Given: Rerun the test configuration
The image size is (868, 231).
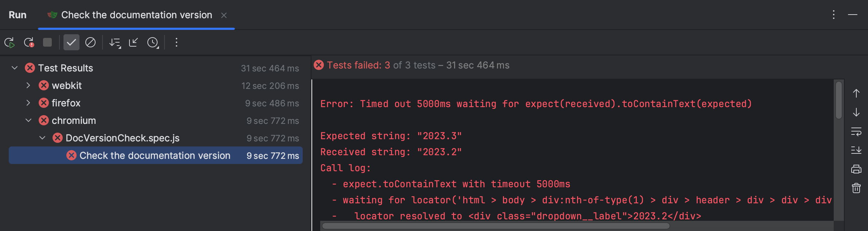Looking at the screenshot, I should (x=9, y=43).
